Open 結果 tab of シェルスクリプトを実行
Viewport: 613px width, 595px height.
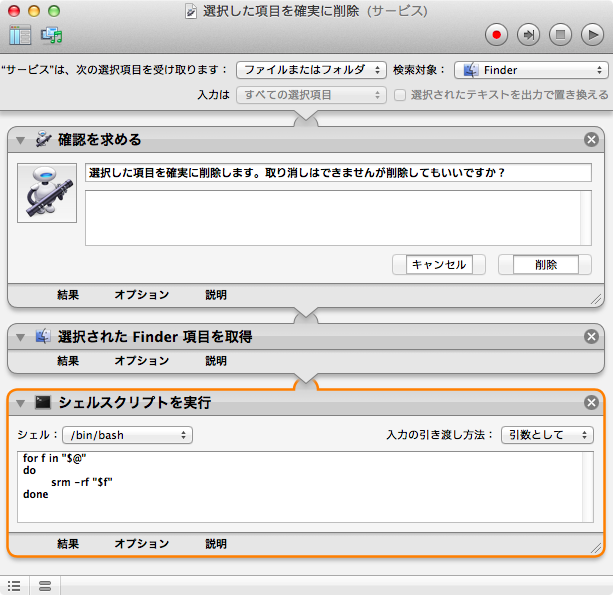pyautogui.click(x=68, y=544)
